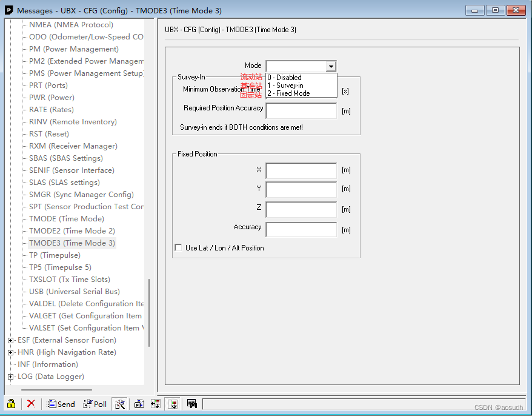Click the Fixed Position X input field
Screen dimensions: 532x416
pos(301,170)
